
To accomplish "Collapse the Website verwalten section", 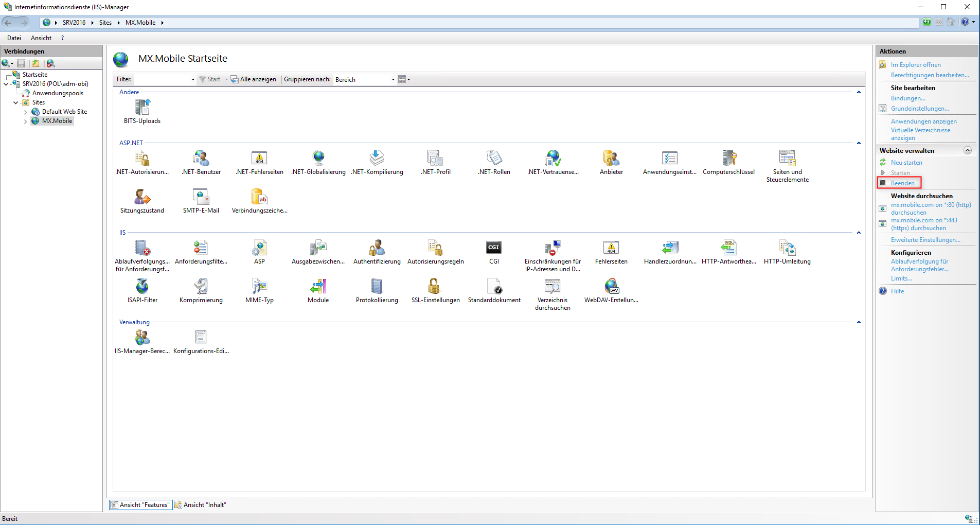I will pyautogui.click(x=967, y=151).
